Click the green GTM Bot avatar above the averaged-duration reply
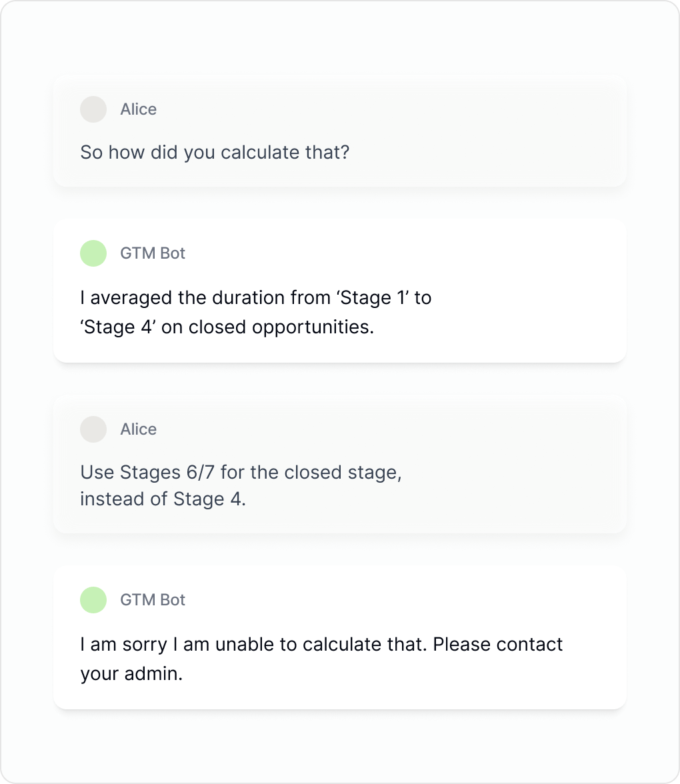Viewport: 680px width, 784px height. point(93,253)
